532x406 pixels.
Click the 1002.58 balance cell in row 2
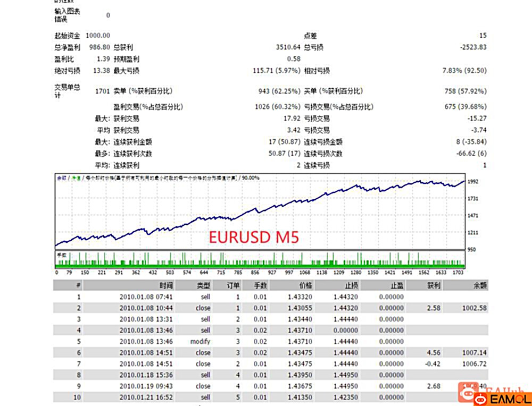[x=475, y=308]
